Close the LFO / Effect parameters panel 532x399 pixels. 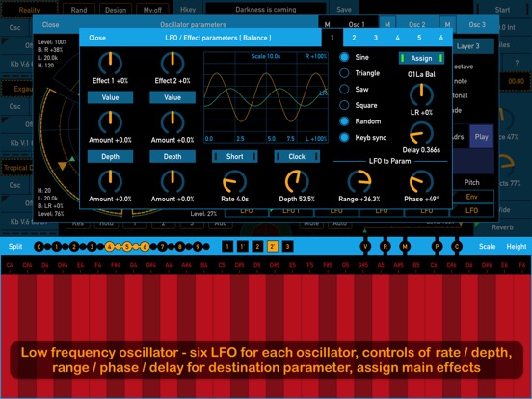pos(97,38)
